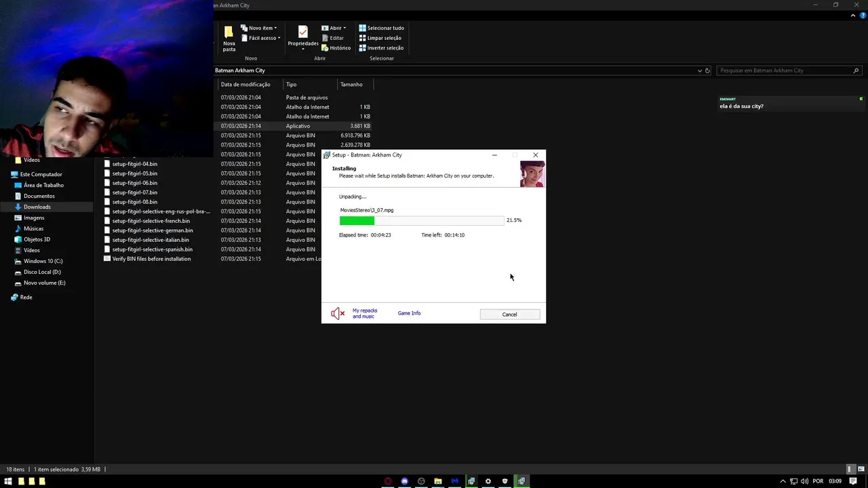Select Verify BIN files before installation
The width and height of the screenshot is (868, 488).
[x=151, y=259]
